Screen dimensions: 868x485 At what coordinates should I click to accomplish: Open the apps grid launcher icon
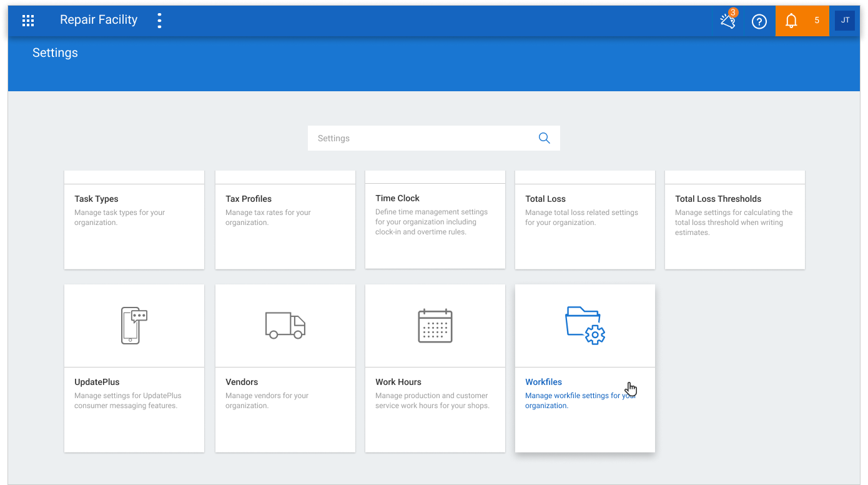tap(28, 21)
